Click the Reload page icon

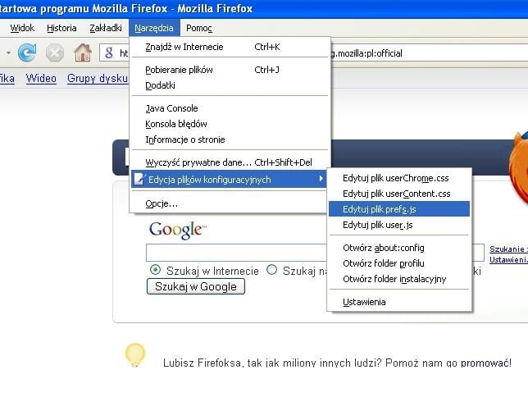coord(27,53)
